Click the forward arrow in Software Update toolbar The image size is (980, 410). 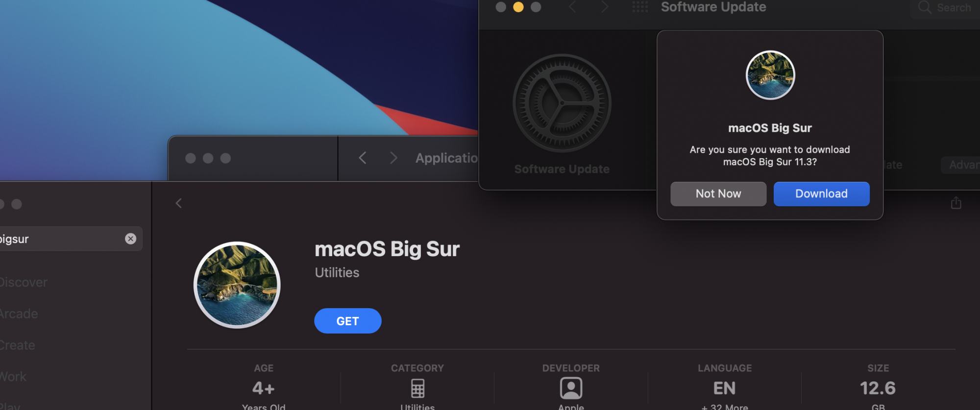(605, 7)
